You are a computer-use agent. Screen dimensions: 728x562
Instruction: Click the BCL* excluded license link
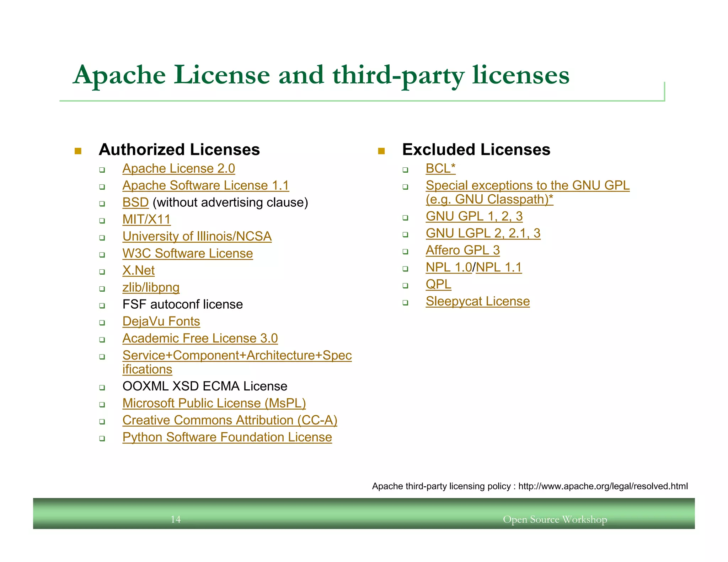pyautogui.click(x=440, y=168)
